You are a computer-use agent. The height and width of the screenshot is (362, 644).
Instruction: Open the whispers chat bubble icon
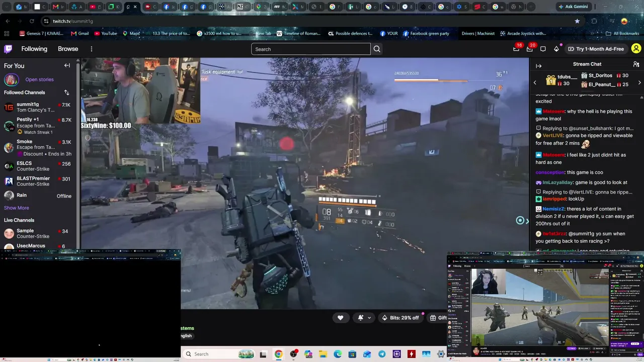click(543, 49)
